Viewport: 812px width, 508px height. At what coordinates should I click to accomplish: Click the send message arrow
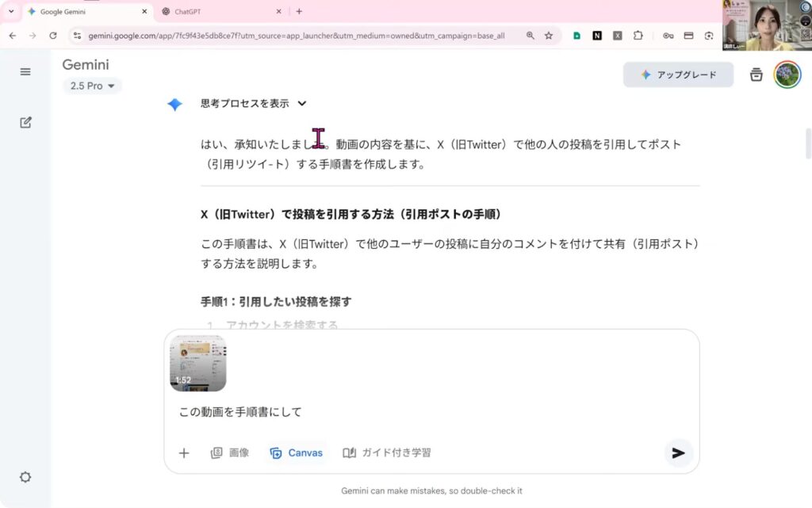678,453
